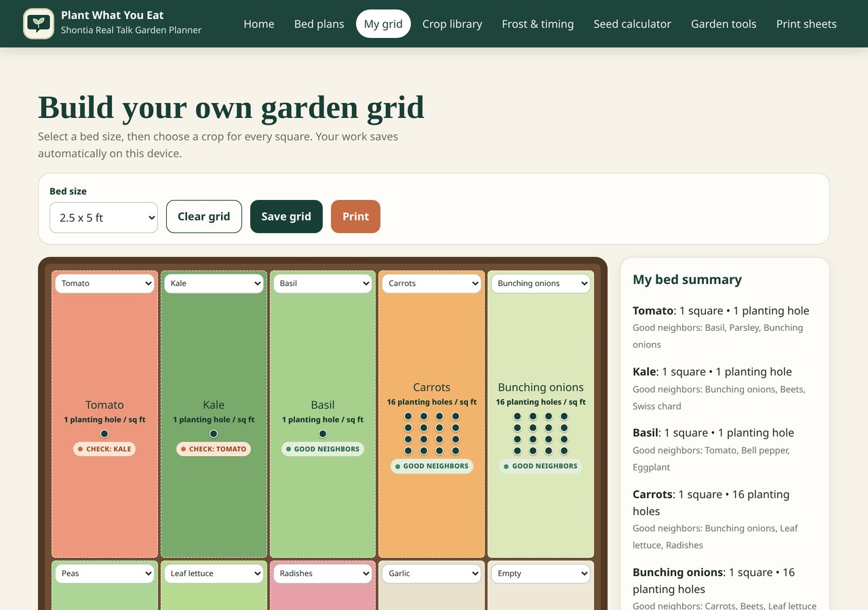
Task: Open the Bunching onions crop dropdown
Action: point(540,283)
